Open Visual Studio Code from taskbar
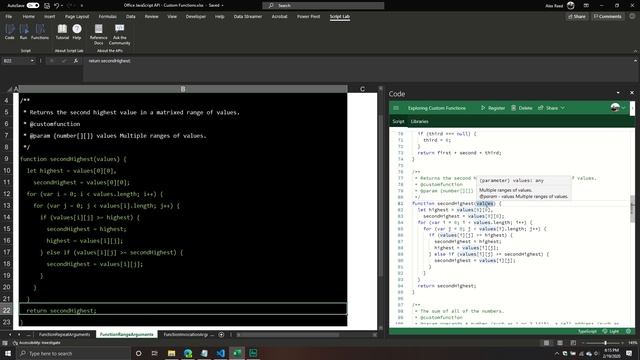This screenshot has width=640, height=360. [x=220, y=353]
